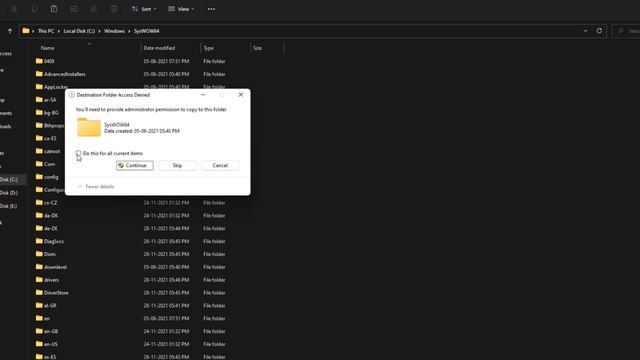The width and height of the screenshot is (640, 360).
Task: Close the Destination Folder Access Denied dialog
Action: [x=240, y=95]
